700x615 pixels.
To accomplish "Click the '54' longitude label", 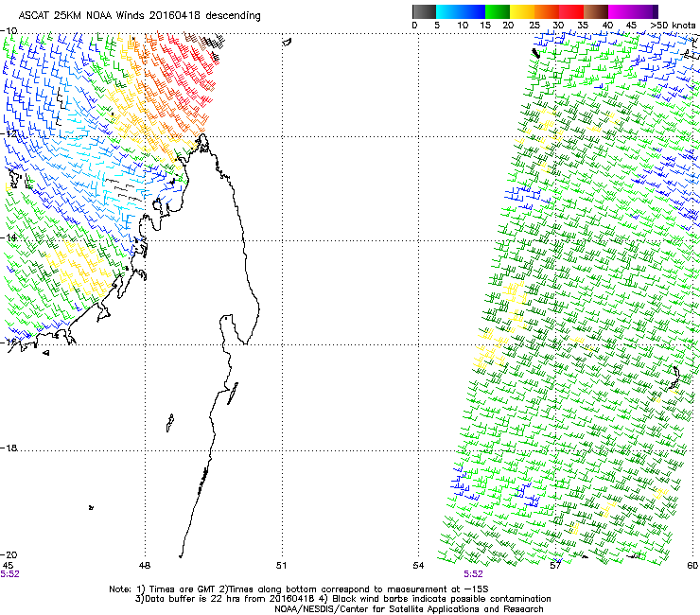I will [418, 566].
